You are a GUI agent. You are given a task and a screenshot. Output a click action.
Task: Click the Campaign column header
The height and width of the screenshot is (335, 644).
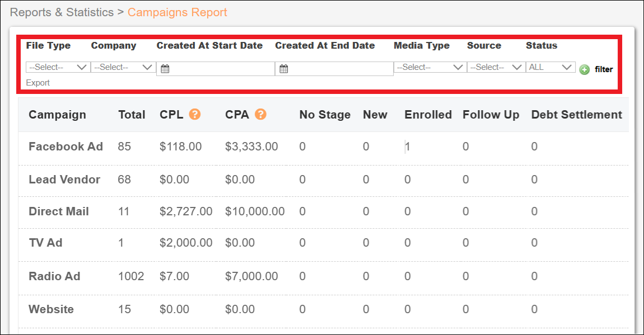58,115
